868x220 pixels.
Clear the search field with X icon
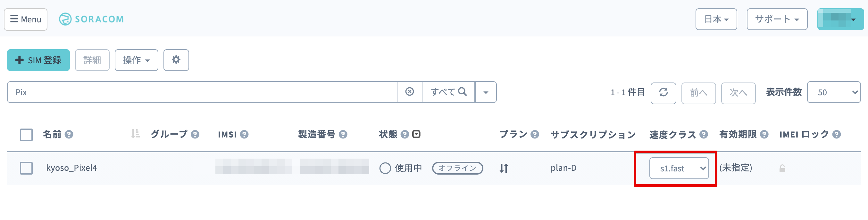[409, 92]
